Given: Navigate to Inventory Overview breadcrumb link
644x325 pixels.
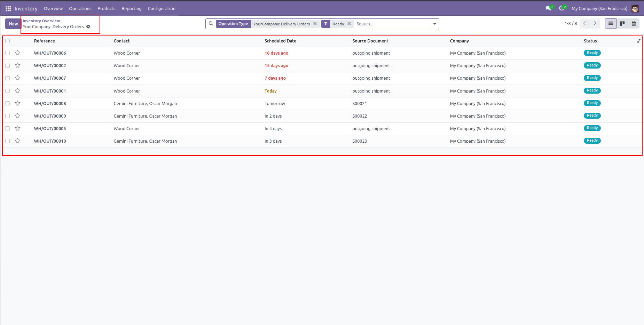Looking at the screenshot, I should (x=41, y=21).
